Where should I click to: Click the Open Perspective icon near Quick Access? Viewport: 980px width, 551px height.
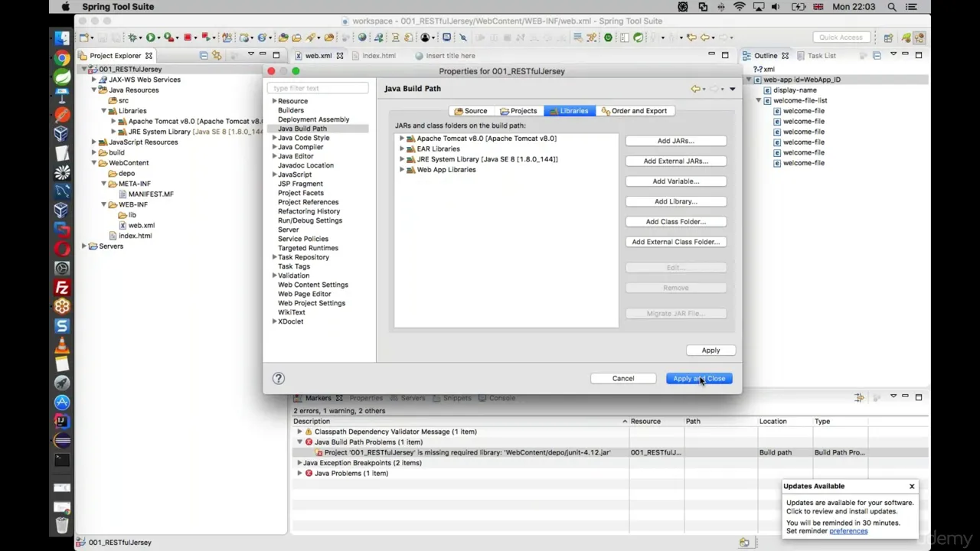(x=888, y=37)
